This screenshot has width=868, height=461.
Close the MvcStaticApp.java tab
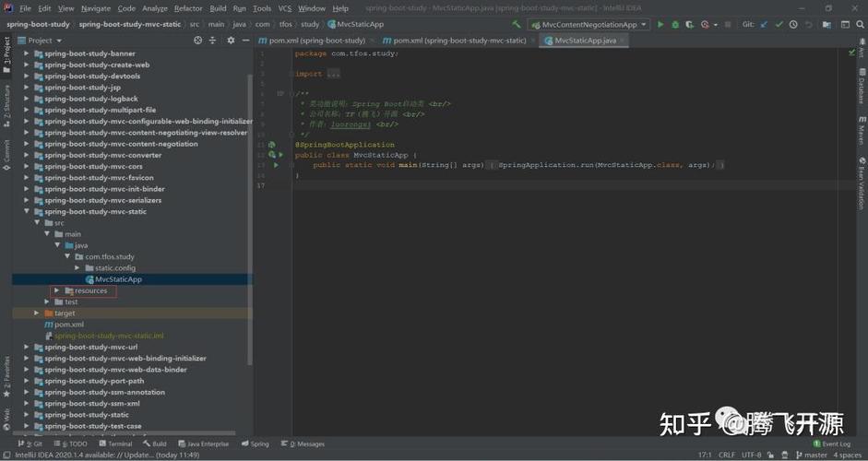pos(623,41)
